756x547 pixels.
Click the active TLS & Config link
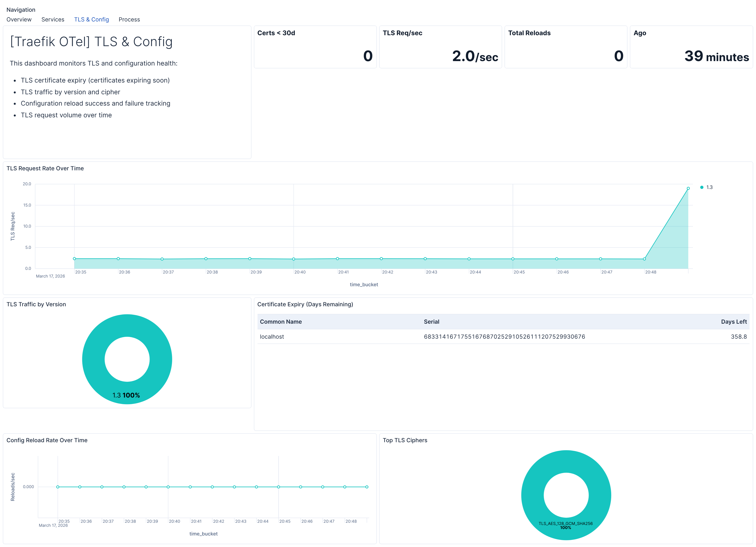pos(91,19)
